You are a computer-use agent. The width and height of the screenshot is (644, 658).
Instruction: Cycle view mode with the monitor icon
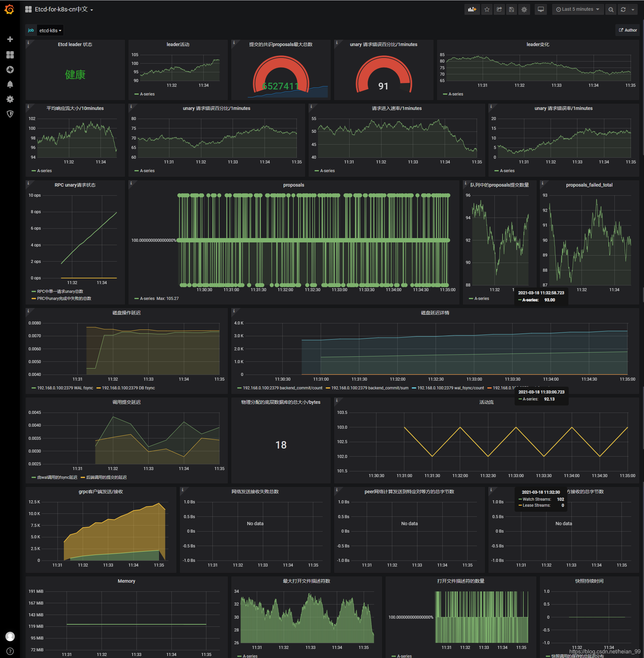(541, 9)
